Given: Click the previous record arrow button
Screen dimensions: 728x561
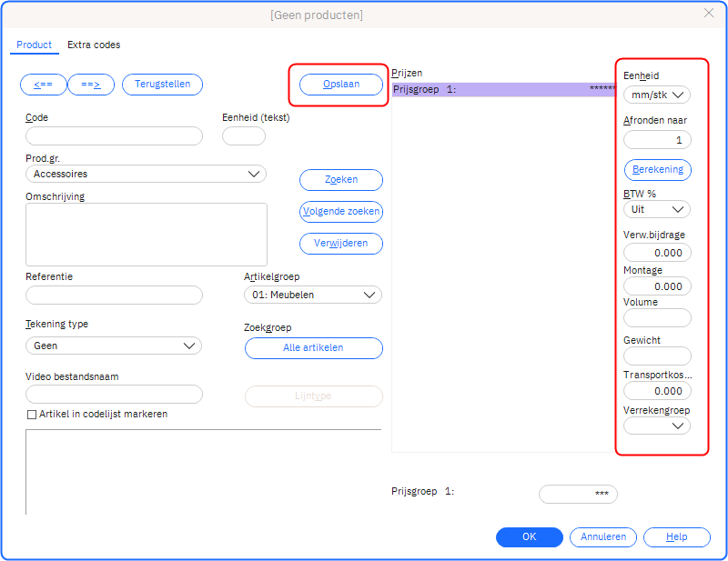Looking at the screenshot, I should (43, 85).
